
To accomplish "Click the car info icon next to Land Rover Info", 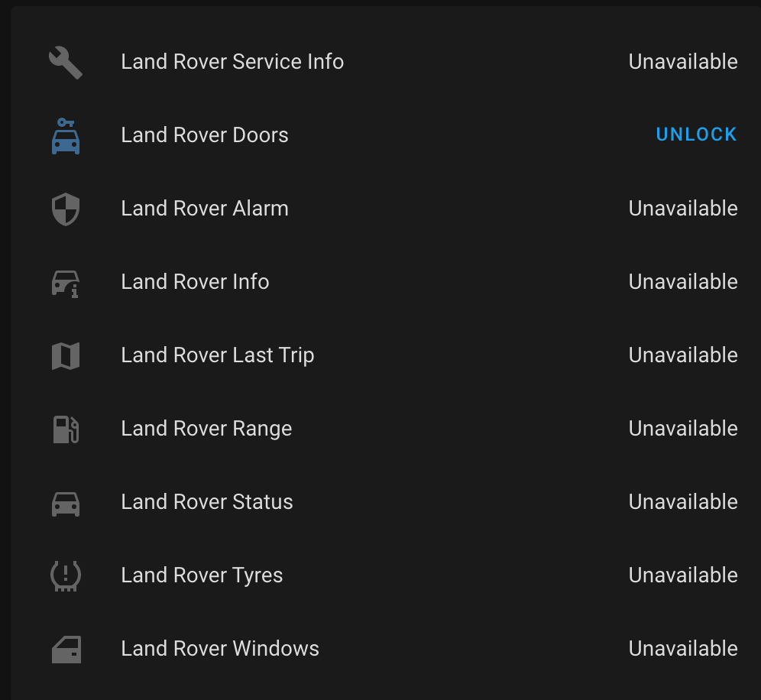I will pyautogui.click(x=65, y=281).
